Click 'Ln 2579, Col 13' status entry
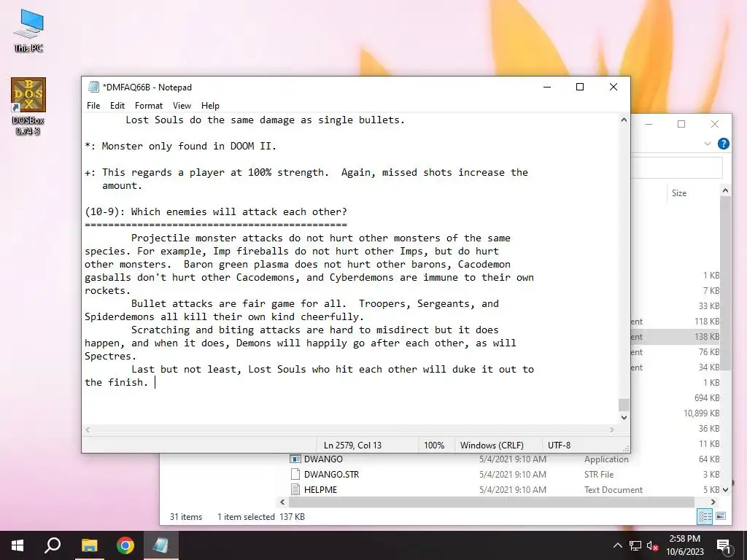747x560 pixels. pos(352,446)
